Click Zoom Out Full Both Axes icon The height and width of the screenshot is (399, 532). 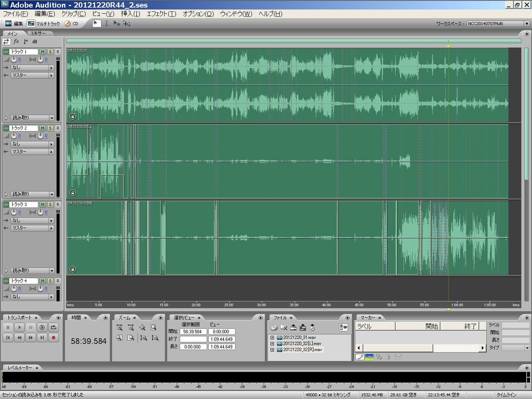click(142, 327)
